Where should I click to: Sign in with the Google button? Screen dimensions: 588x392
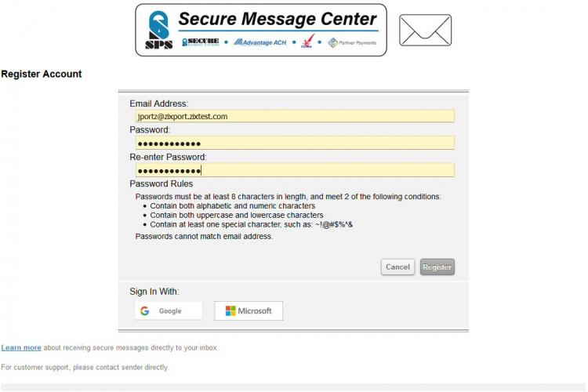(169, 310)
